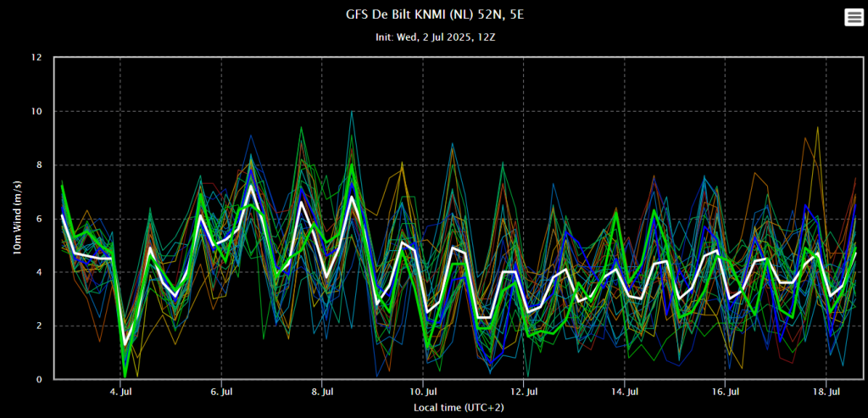Image resolution: width=868 pixels, height=418 pixels.
Task: Select the 6. Jul x-axis label
Action: (x=221, y=391)
